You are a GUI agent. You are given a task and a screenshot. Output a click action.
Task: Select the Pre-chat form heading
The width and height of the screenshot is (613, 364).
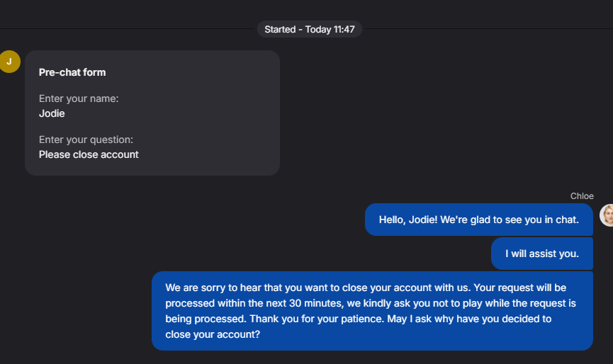click(72, 72)
